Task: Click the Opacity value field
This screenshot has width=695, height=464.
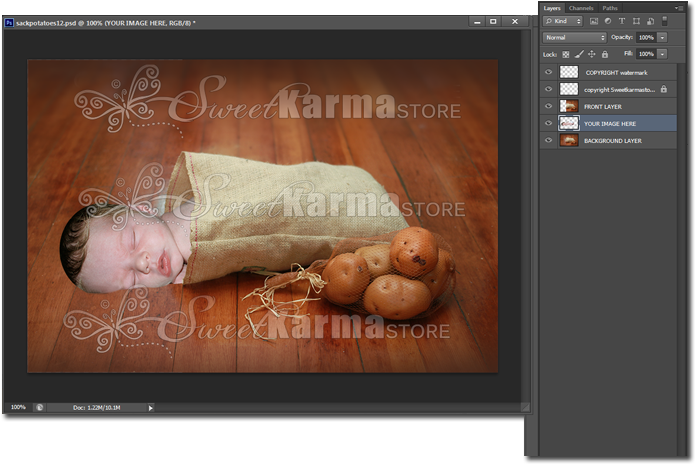Action: [x=646, y=38]
